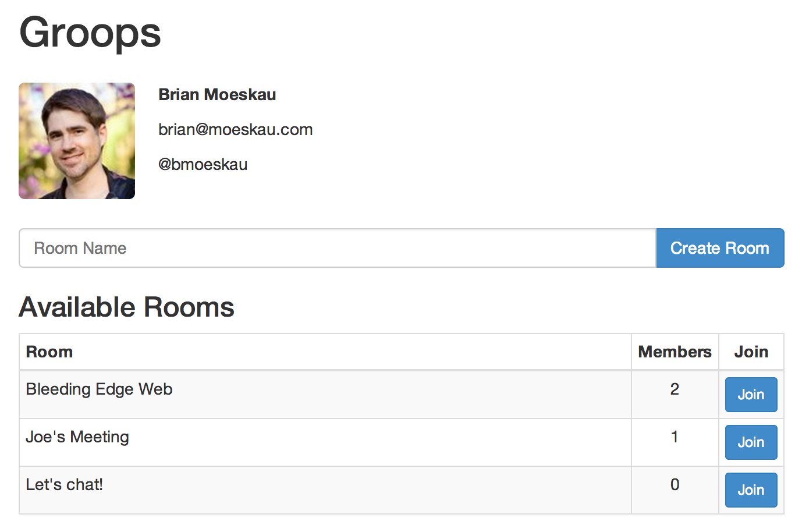Click the brian@moeskau.com email address

(236, 129)
